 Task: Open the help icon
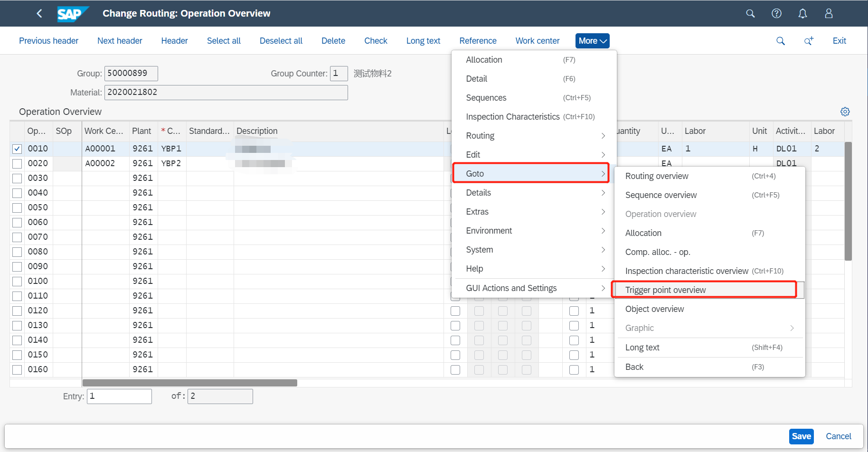pyautogui.click(x=776, y=13)
